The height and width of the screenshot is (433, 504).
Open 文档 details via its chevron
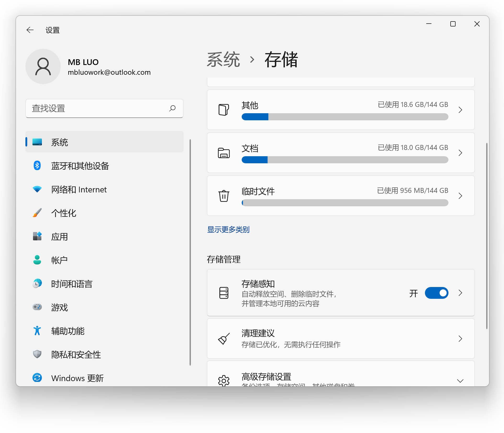click(x=460, y=153)
